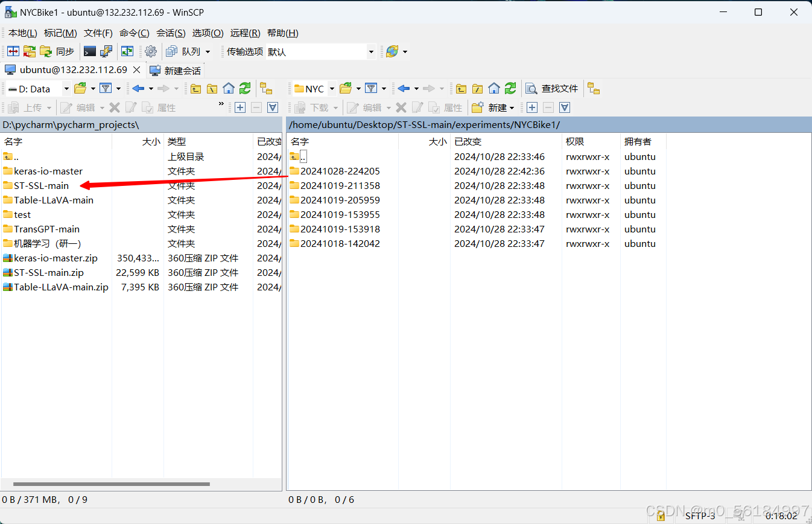Open the 选项(O) menu
The width and height of the screenshot is (812, 524).
[208, 33]
